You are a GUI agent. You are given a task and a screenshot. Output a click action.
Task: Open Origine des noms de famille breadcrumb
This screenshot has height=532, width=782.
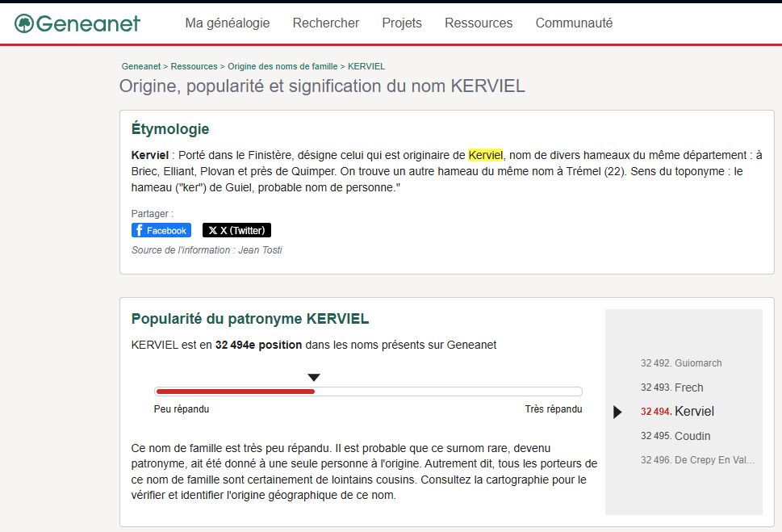coord(282,66)
